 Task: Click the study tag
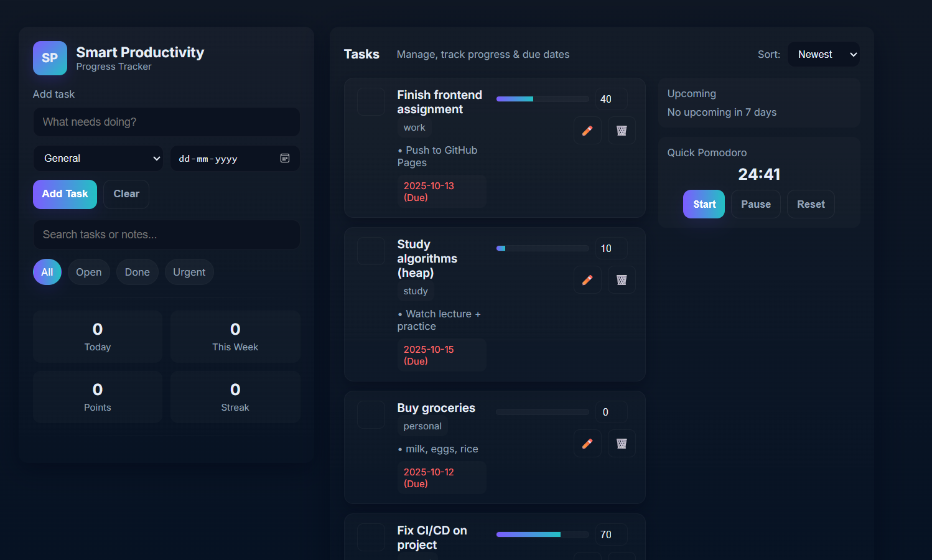pos(416,291)
